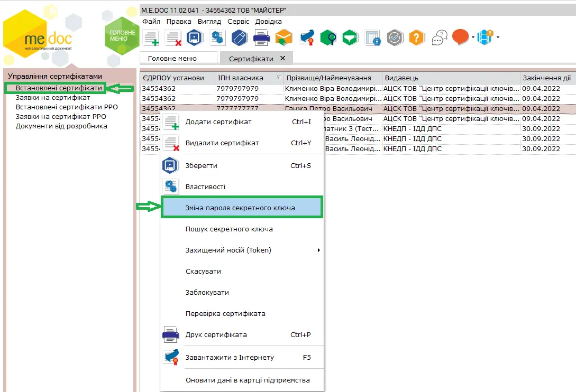Click the add certificate toolbar icon

point(151,38)
